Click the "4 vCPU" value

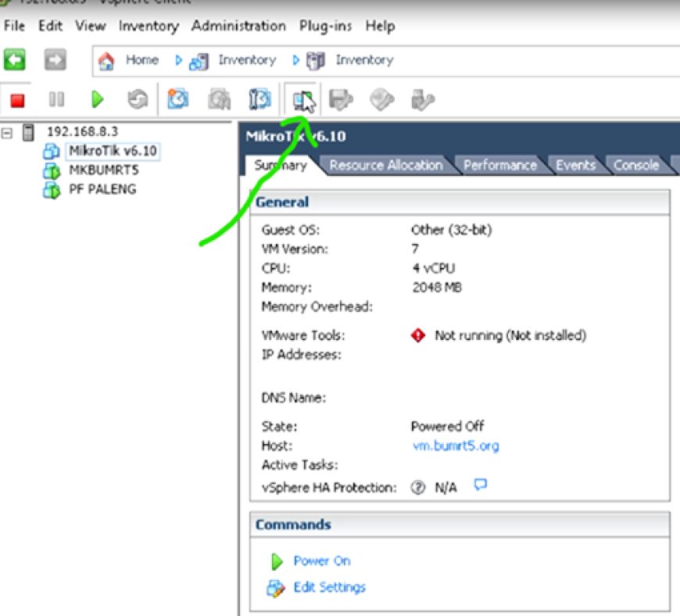coord(434,268)
